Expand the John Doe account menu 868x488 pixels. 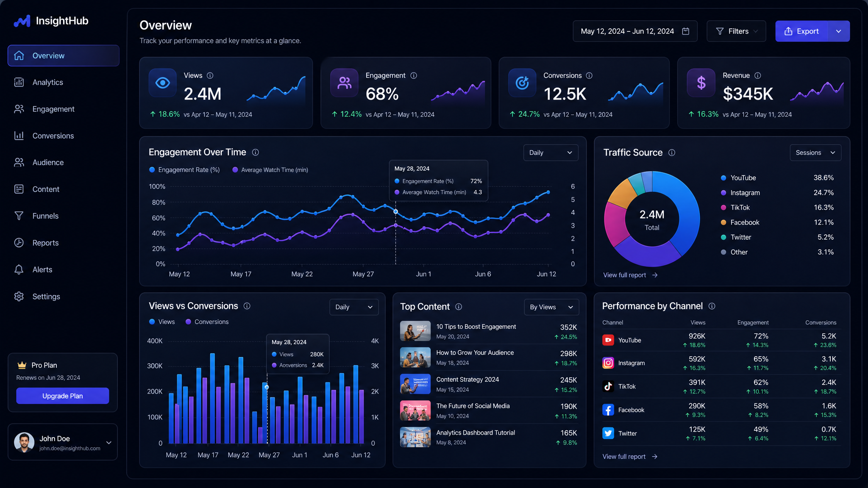coord(109,443)
